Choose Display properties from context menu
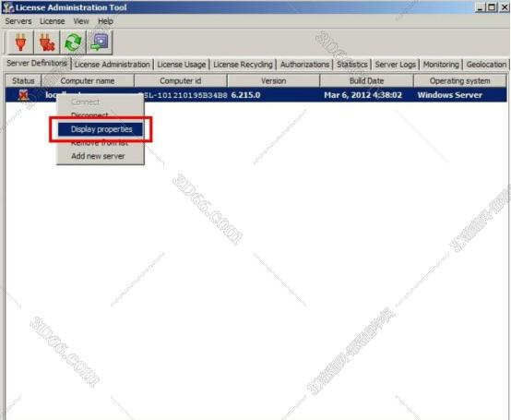 tap(101, 129)
